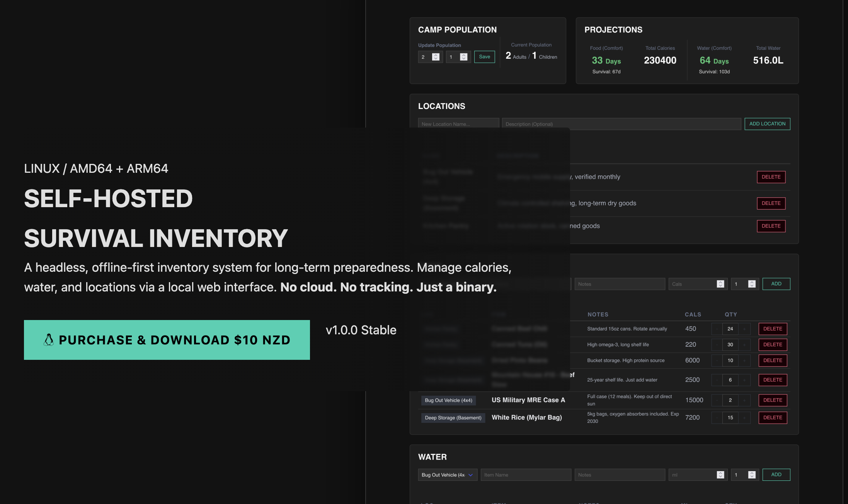Decrease the US Military MRE quantity
848x504 pixels.
coord(717,400)
